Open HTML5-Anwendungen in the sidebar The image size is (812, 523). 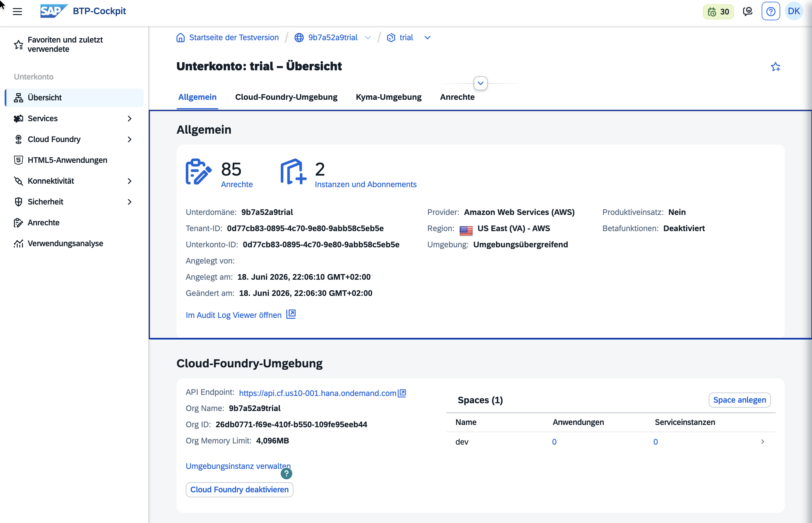tap(74, 160)
